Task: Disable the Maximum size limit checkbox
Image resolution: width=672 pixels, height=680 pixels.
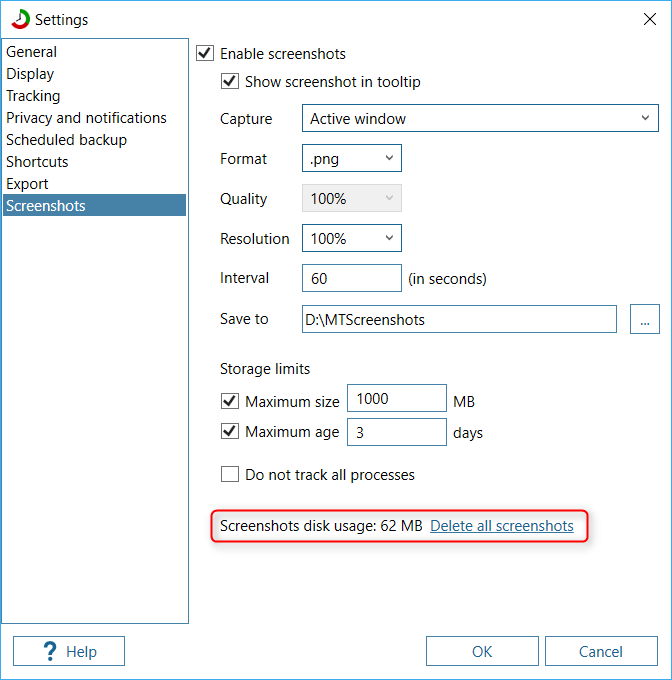Action: (x=229, y=401)
